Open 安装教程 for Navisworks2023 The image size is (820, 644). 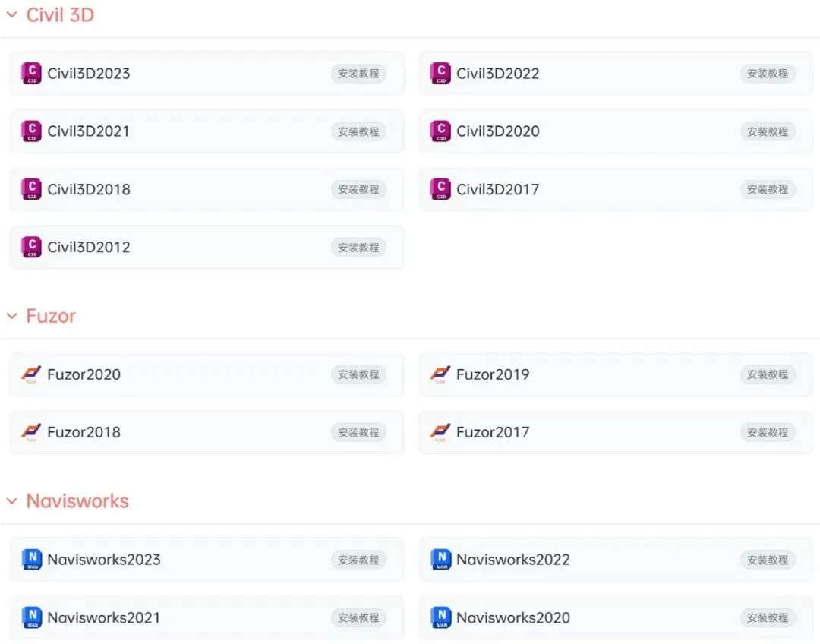pos(358,560)
